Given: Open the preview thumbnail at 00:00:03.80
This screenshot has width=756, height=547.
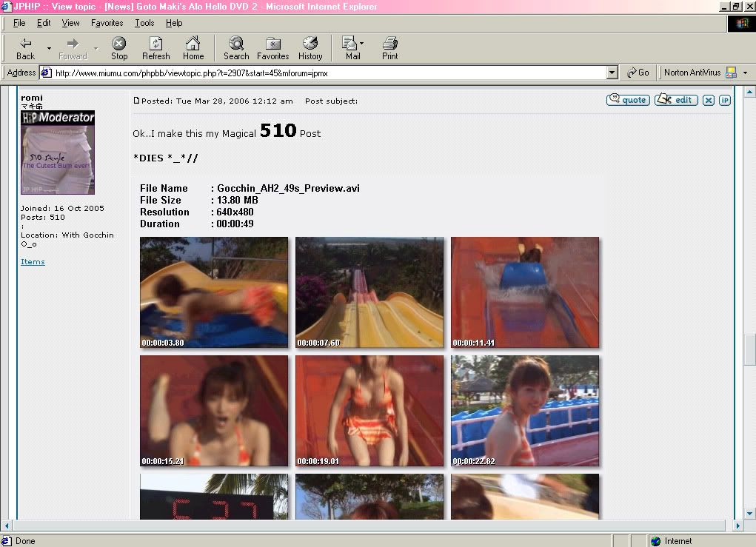Looking at the screenshot, I should coord(214,292).
